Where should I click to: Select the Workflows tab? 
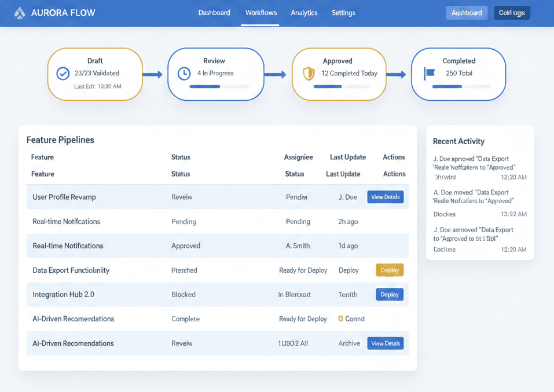(x=261, y=13)
